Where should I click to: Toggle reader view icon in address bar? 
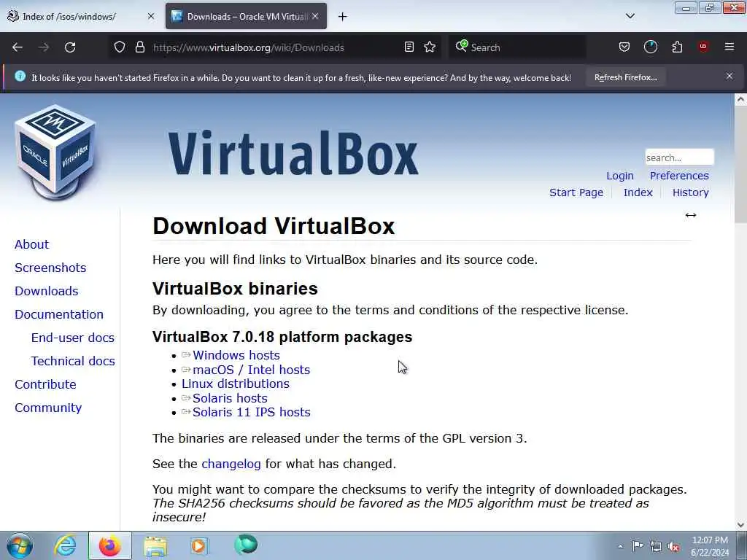pyautogui.click(x=409, y=47)
